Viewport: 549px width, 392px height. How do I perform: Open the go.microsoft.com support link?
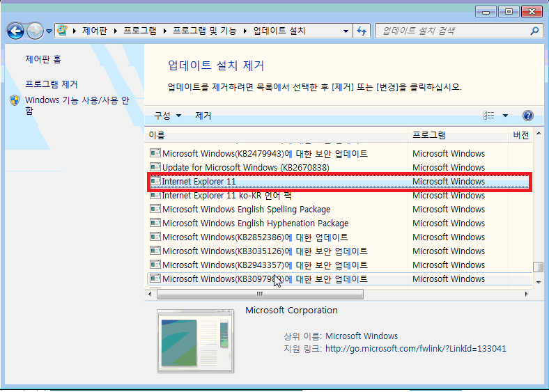pos(416,349)
